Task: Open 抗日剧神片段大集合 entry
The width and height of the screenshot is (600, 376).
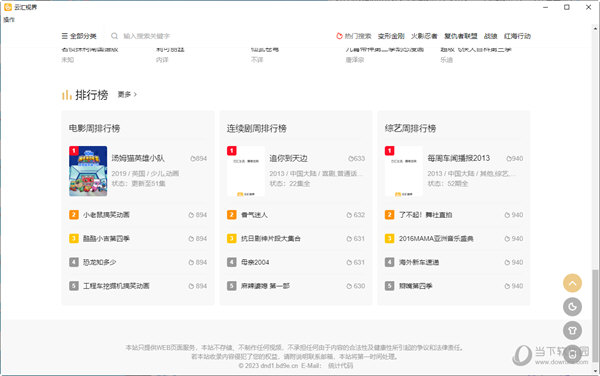Action: coord(271,238)
